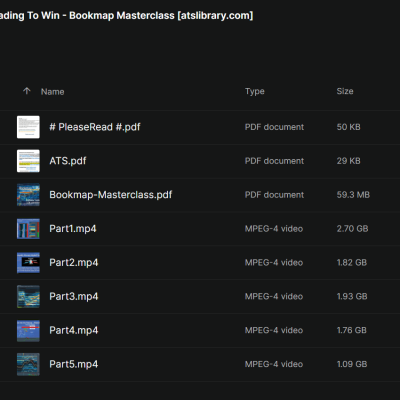Screen dimensions: 400x400
Task: Click PDF document type in ATS.pdf row
Action: point(274,161)
